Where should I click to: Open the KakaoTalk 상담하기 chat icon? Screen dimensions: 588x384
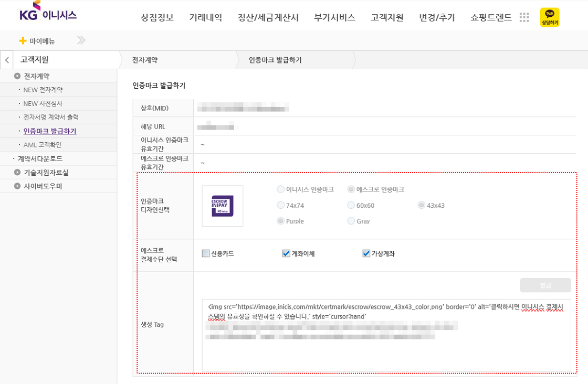click(549, 17)
